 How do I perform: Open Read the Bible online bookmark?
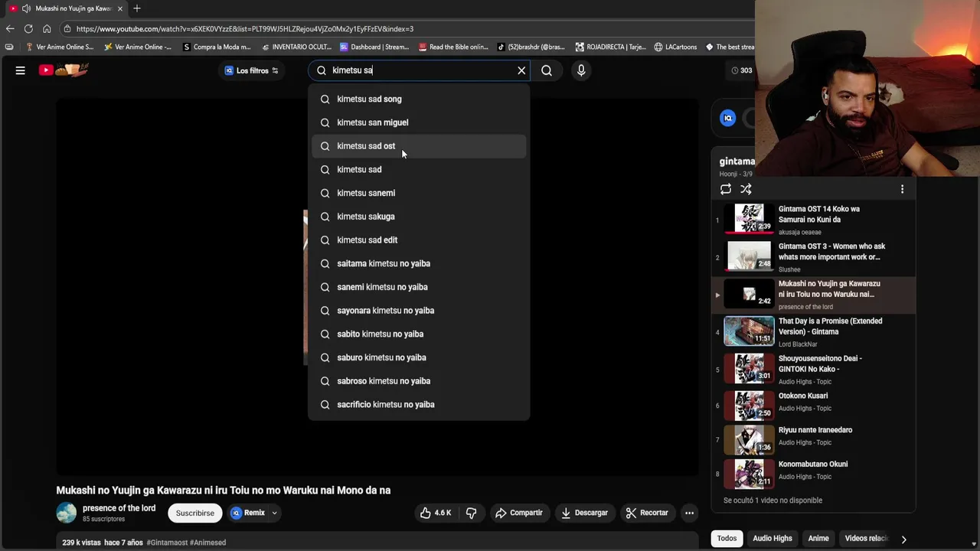tap(453, 47)
